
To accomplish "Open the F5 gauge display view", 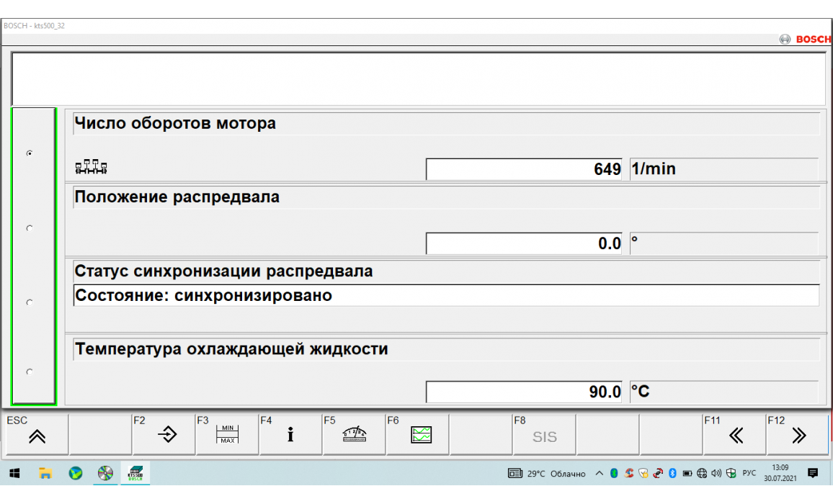I will pos(353,434).
